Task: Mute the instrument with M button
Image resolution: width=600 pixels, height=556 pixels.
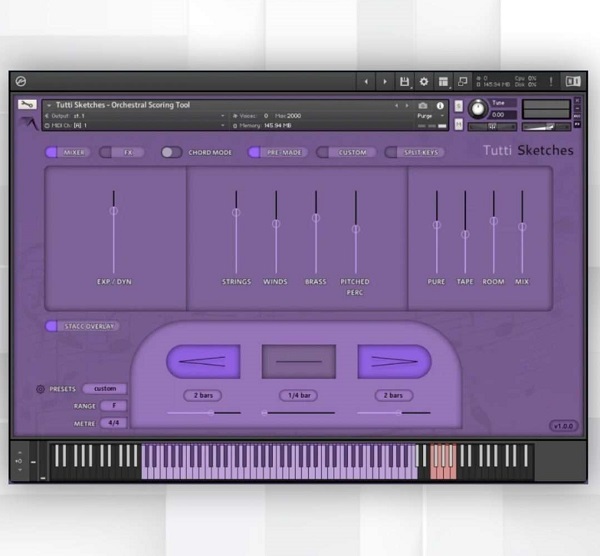Action: click(x=458, y=124)
